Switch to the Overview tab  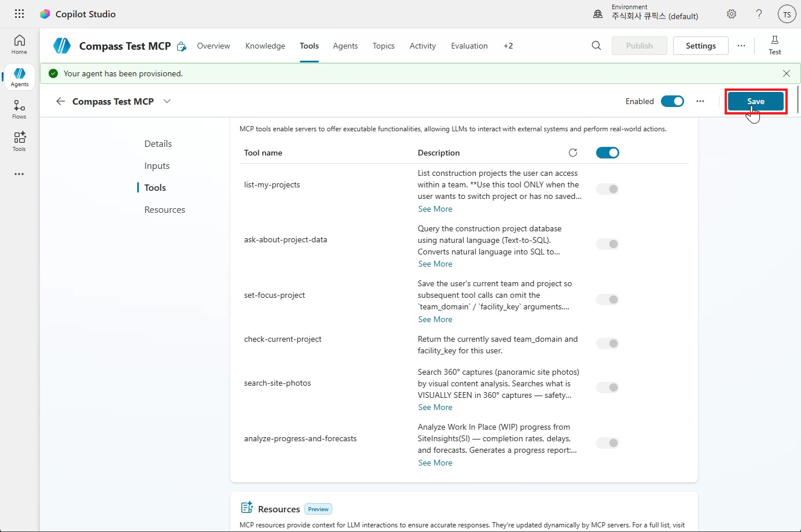coord(214,46)
